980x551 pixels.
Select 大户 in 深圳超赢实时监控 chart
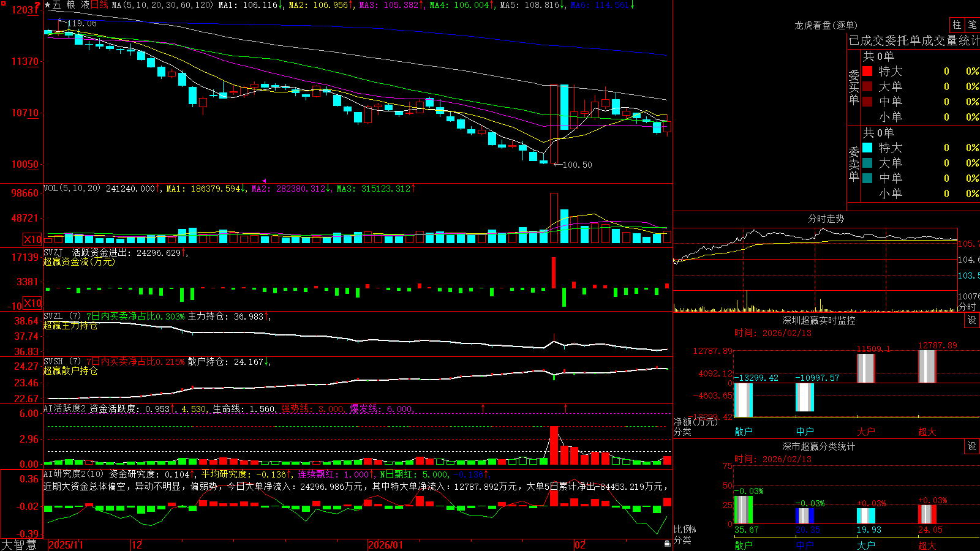pos(866,432)
